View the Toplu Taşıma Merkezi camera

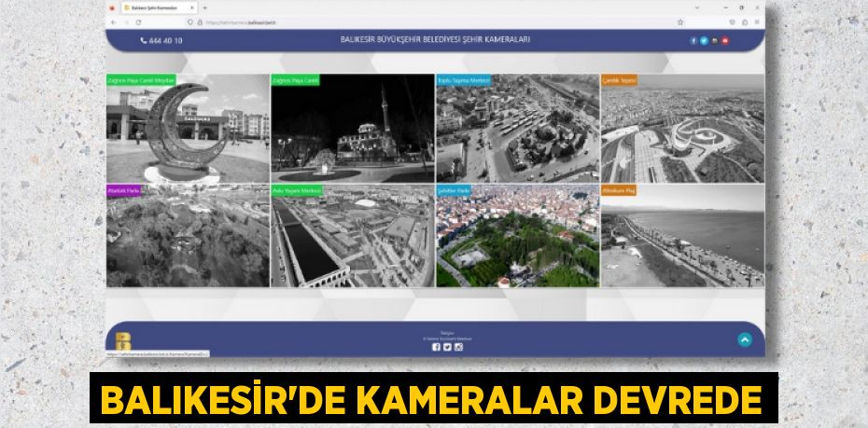pos(517,129)
